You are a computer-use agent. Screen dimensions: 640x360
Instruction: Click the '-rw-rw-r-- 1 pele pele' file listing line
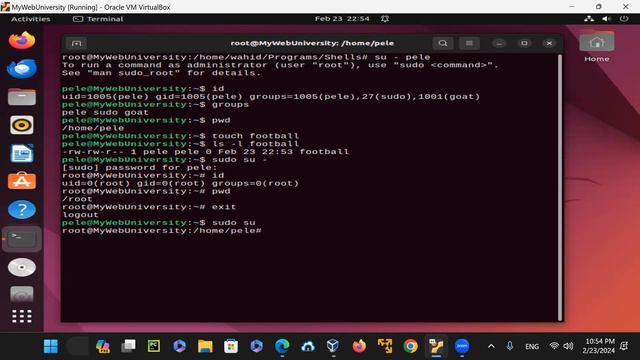coord(205,152)
